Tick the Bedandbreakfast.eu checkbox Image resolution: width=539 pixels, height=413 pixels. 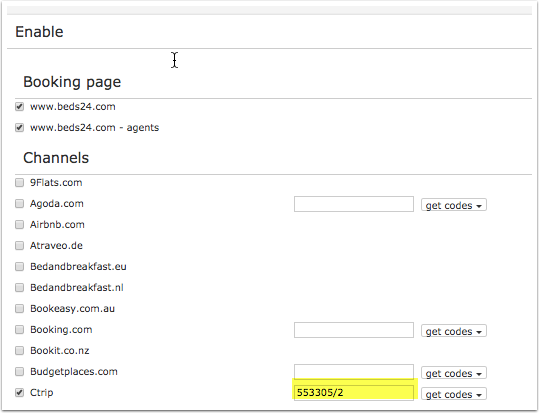[x=20, y=267]
